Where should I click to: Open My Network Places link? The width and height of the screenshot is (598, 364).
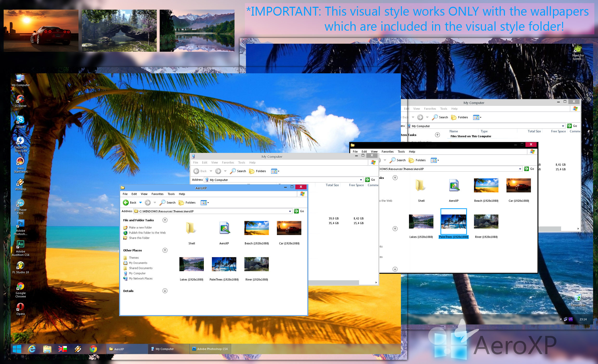pos(140,278)
